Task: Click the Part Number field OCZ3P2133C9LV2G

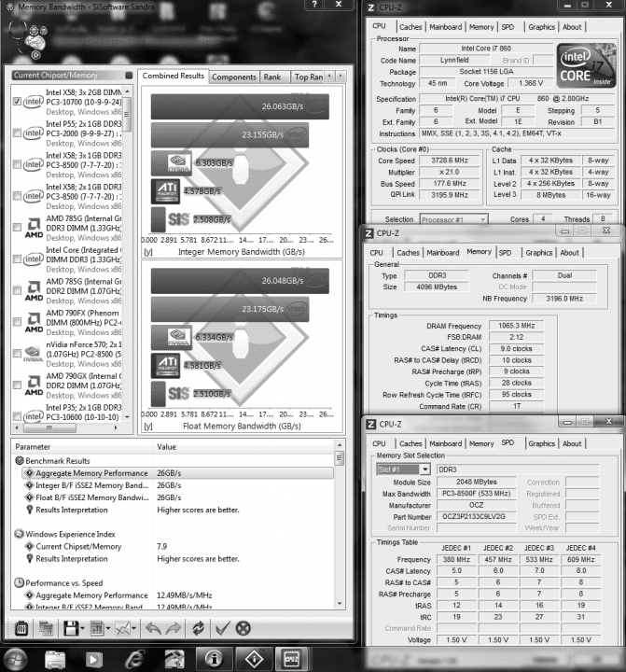Action: (x=476, y=517)
